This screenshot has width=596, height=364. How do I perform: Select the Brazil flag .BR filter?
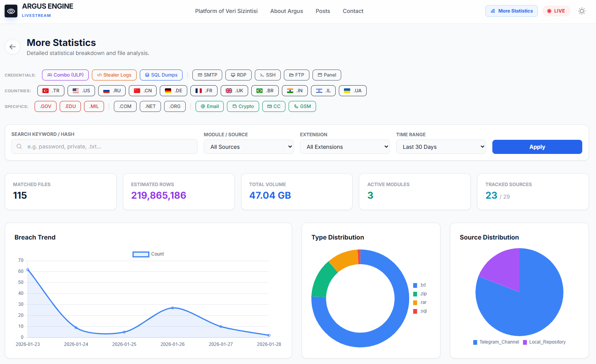tap(265, 91)
